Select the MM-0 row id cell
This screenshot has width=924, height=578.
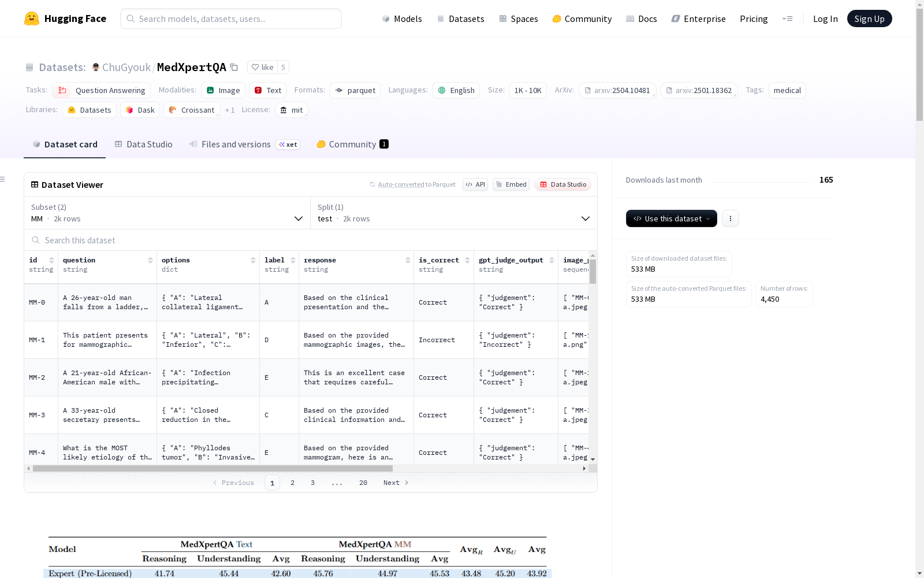[41, 302]
